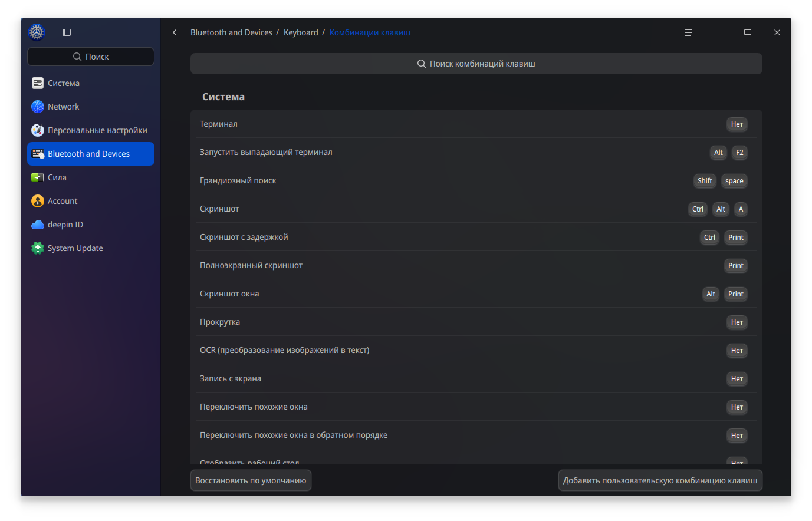
Task: Click the Сила battery icon
Action: coord(38,177)
